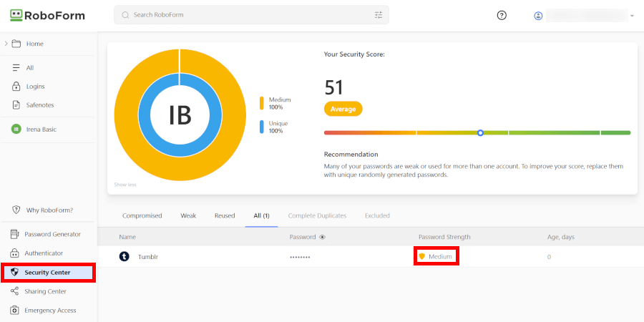Click the lock icon beside Logins
This screenshot has height=322, width=644.
(16, 87)
